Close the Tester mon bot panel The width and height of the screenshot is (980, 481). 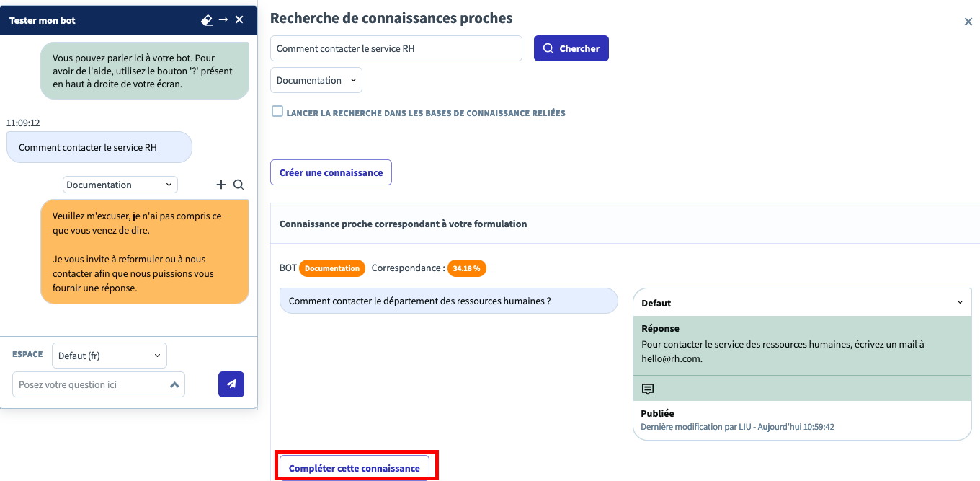(x=240, y=20)
